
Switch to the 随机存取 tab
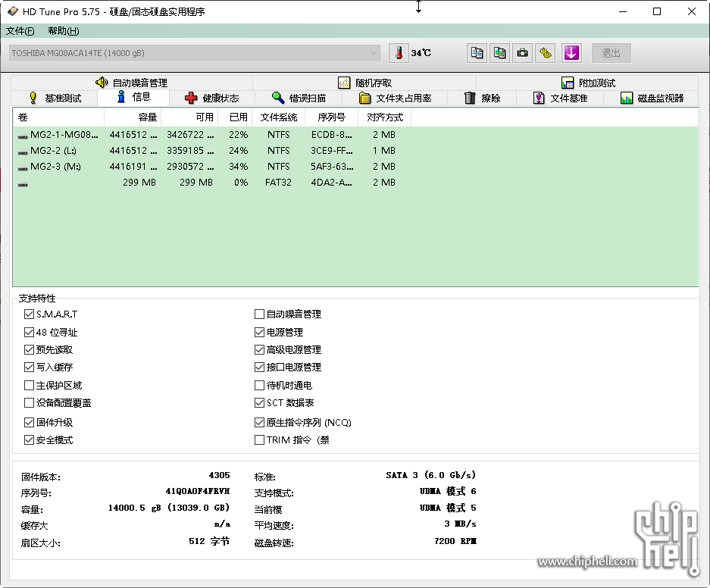[364, 83]
